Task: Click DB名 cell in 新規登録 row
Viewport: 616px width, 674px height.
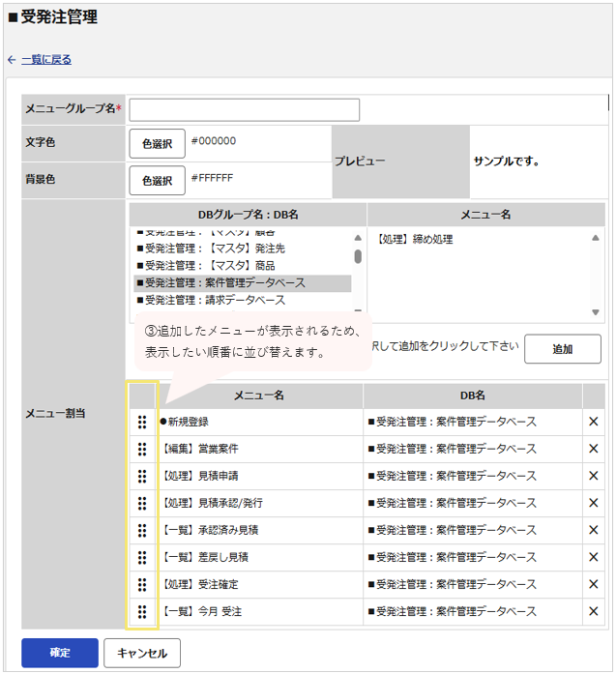Action: coord(473,423)
